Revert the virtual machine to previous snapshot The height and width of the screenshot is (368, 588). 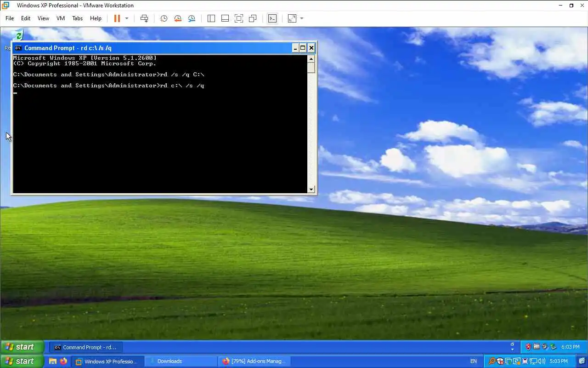pyautogui.click(x=178, y=18)
